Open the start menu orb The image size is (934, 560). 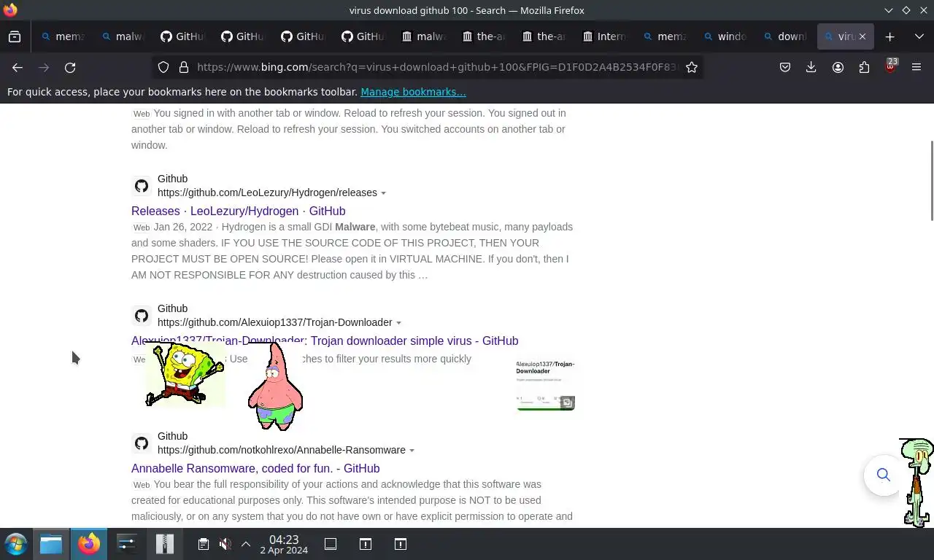15,544
